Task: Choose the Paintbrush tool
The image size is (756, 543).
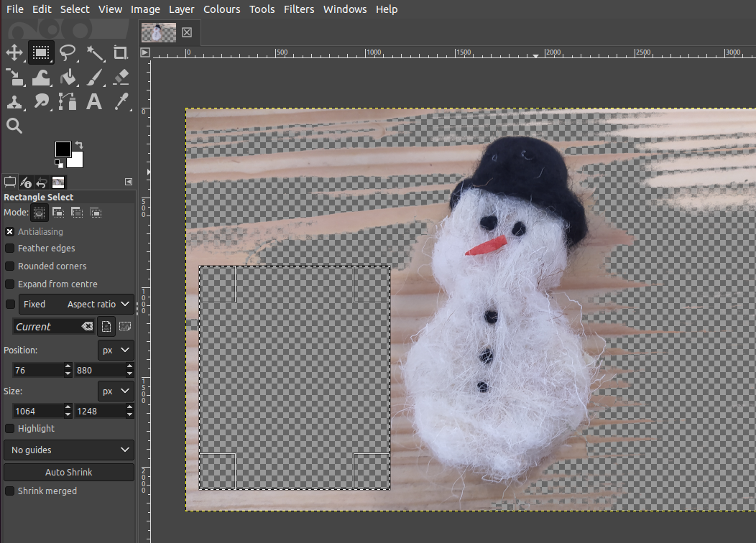Action: [94, 78]
